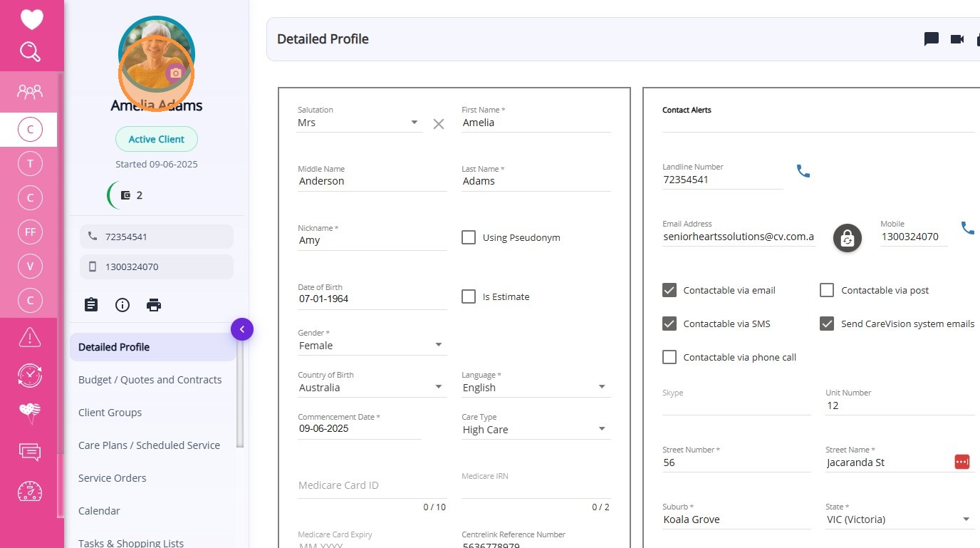Open the chat message icon in header
Image resolution: width=980 pixels, height=548 pixels.
click(931, 39)
